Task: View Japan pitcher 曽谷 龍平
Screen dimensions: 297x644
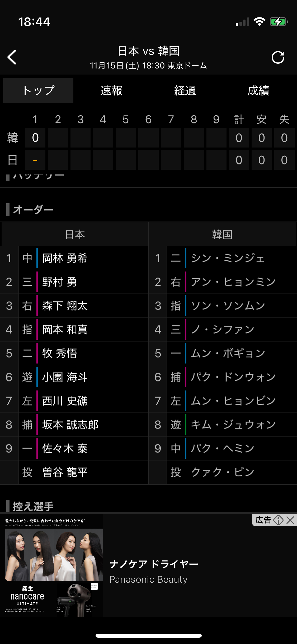Action: (65, 472)
